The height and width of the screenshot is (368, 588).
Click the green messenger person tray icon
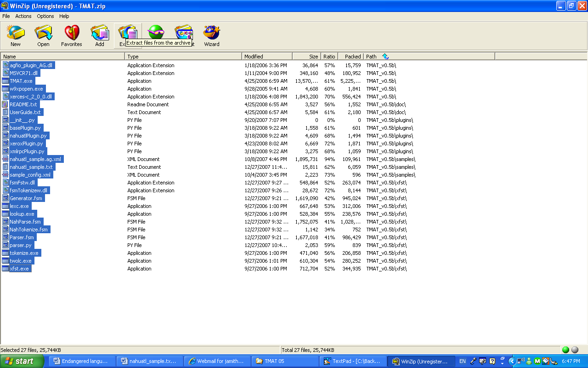point(529,361)
